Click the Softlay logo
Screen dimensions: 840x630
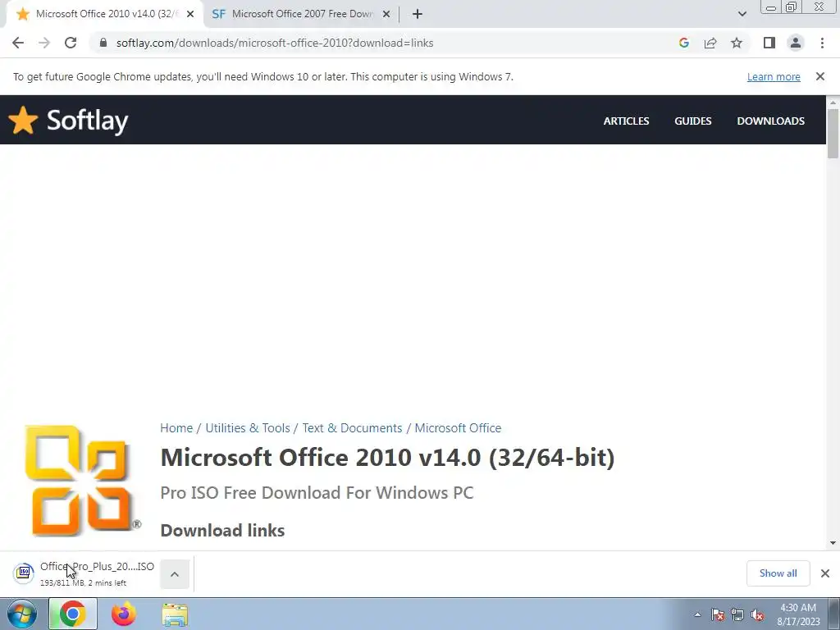69,120
